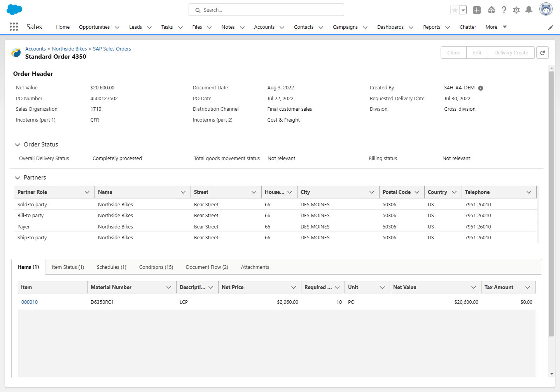Click the SAP order record icon

(x=16, y=52)
